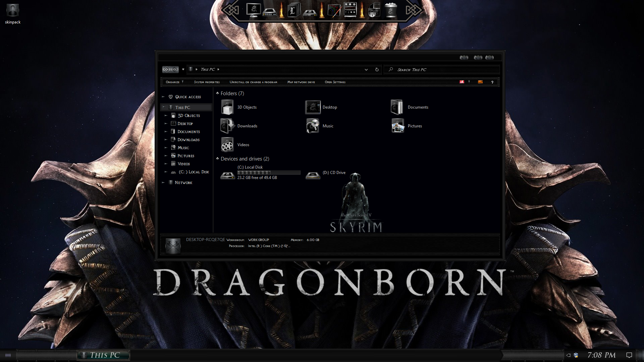644x362 pixels.
Task: Open the address bar history dropdown
Action: pos(366,70)
